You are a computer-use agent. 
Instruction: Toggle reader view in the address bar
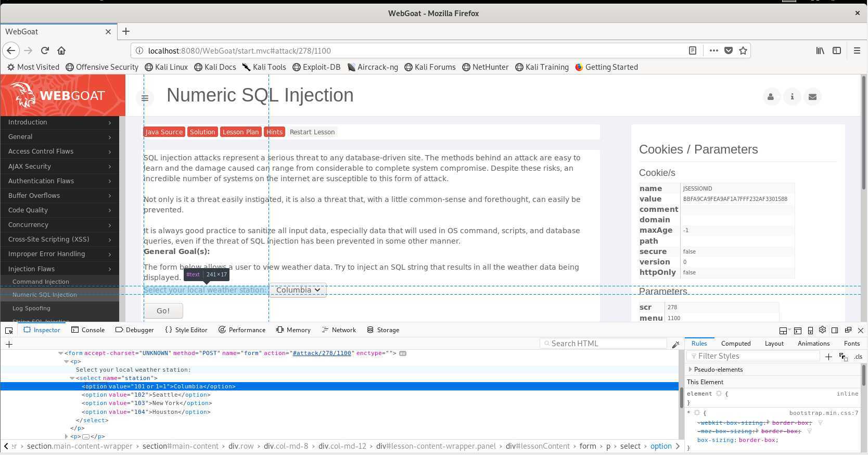point(693,50)
